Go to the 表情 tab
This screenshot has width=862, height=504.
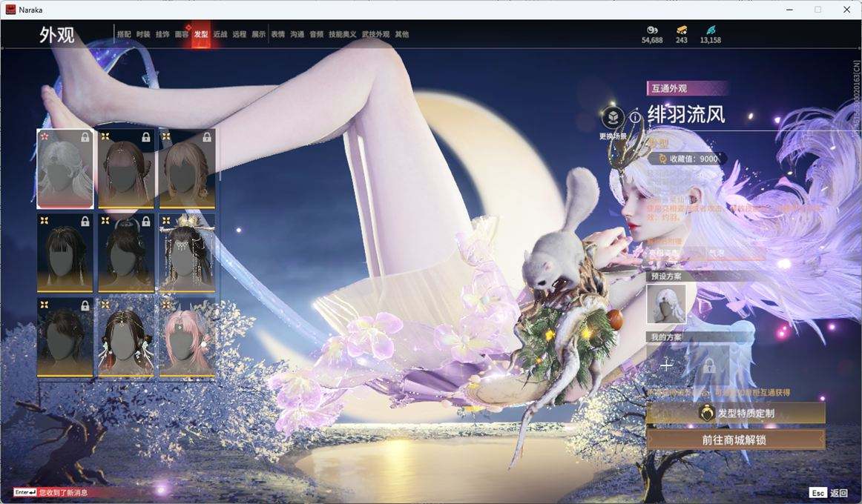(277, 34)
